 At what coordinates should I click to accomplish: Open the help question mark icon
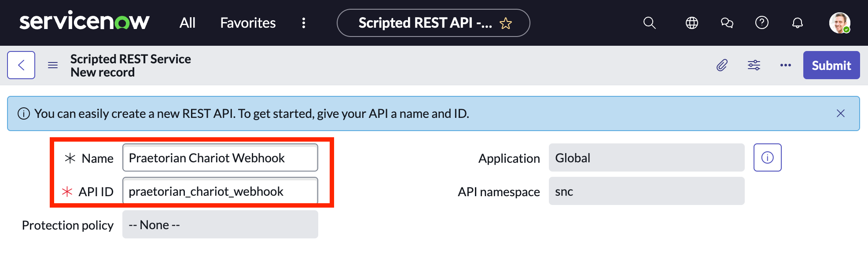point(762,22)
